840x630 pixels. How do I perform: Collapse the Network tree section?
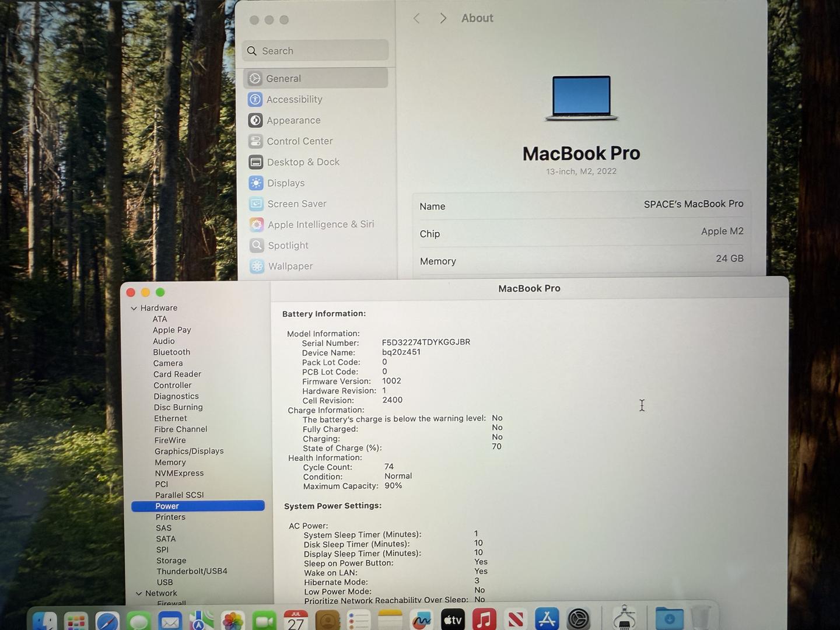(x=139, y=593)
